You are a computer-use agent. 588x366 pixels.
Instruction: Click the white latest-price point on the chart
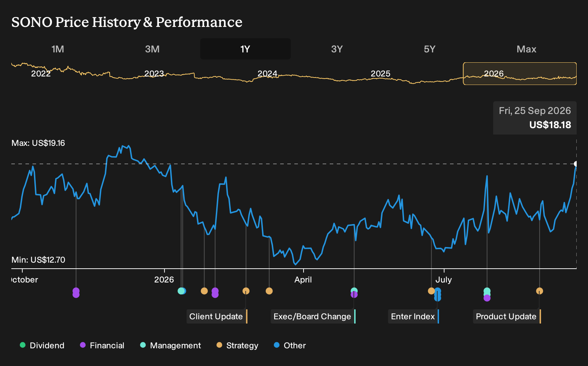click(576, 164)
